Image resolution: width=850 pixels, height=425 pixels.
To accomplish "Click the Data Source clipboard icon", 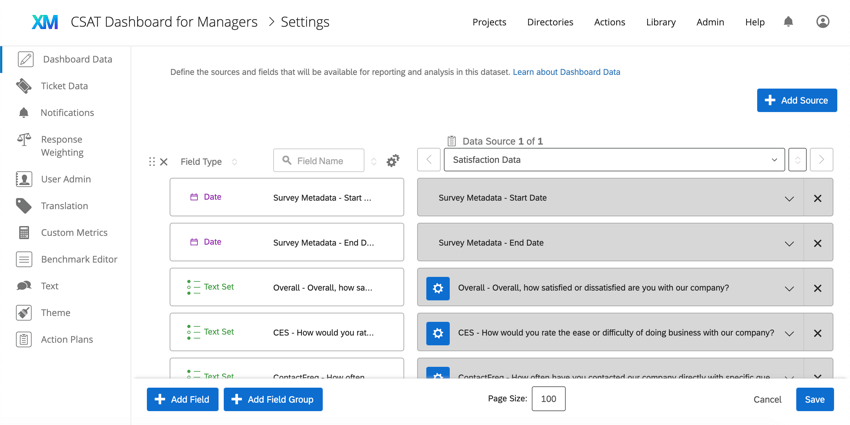I will (452, 141).
